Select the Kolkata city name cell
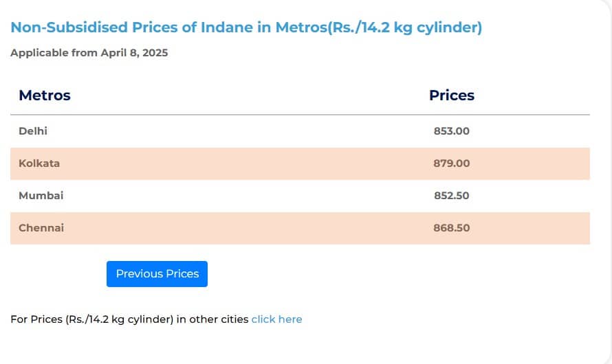 pyautogui.click(x=39, y=163)
